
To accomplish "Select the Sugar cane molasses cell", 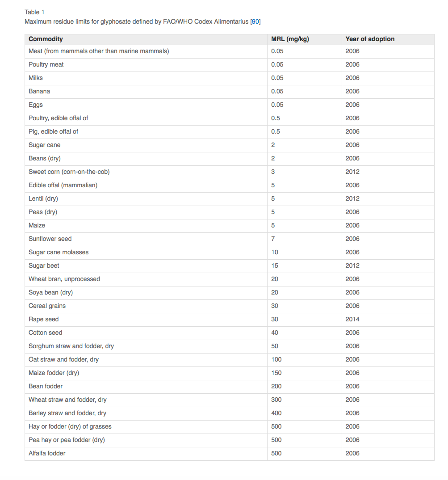I will (59, 252).
